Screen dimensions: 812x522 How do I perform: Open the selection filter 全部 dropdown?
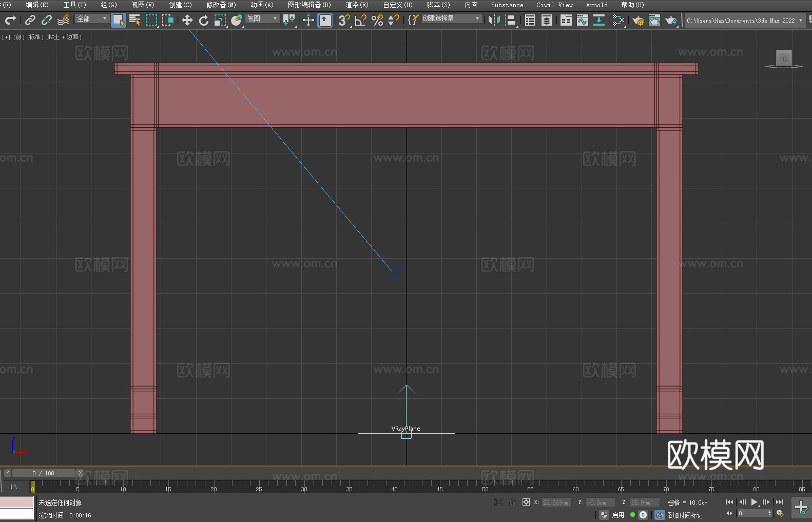pos(92,18)
